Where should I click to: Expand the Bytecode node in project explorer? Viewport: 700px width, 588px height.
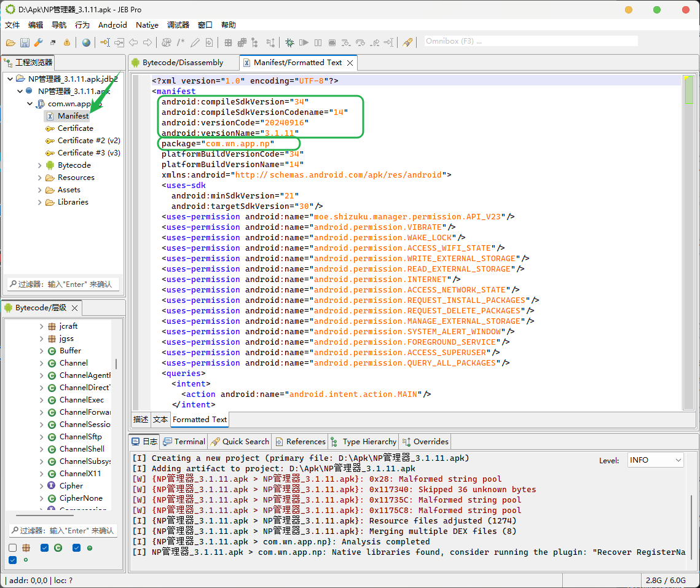pyautogui.click(x=39, y=165)
